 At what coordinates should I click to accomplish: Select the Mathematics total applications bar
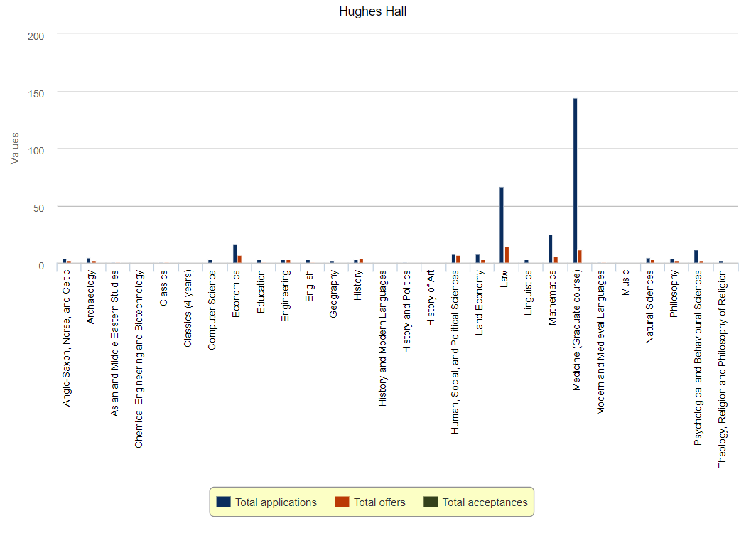[550, 249]
